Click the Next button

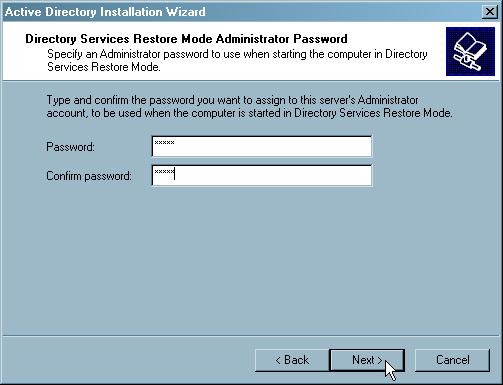click(x=367, y=360)
